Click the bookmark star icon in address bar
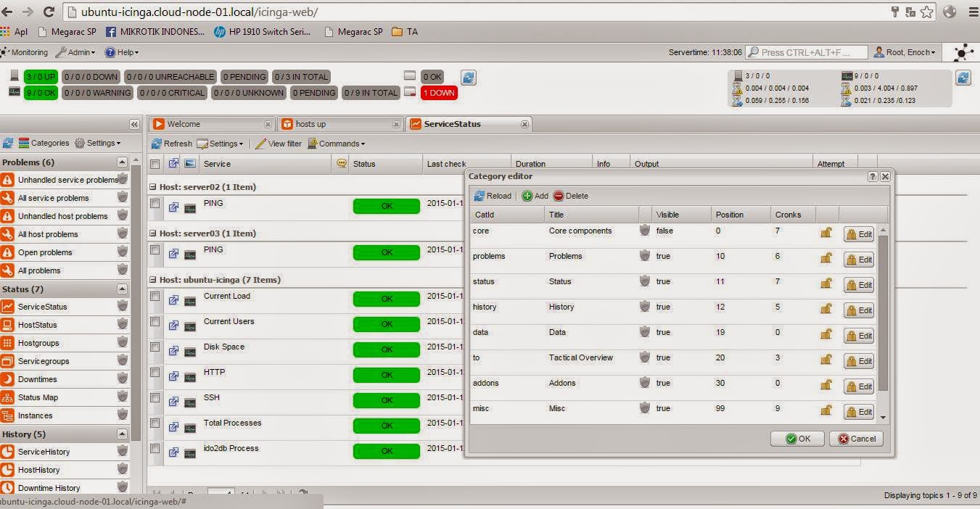 point(928,12)
